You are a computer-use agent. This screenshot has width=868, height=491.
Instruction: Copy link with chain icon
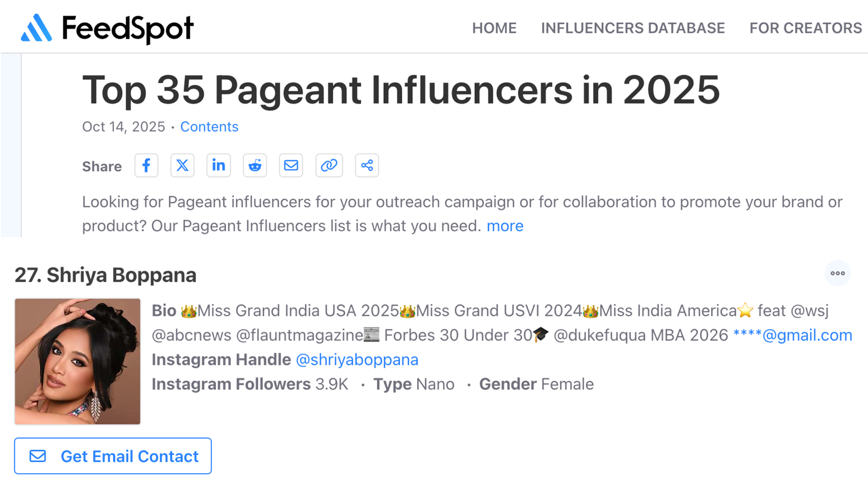tap(329, 165)
